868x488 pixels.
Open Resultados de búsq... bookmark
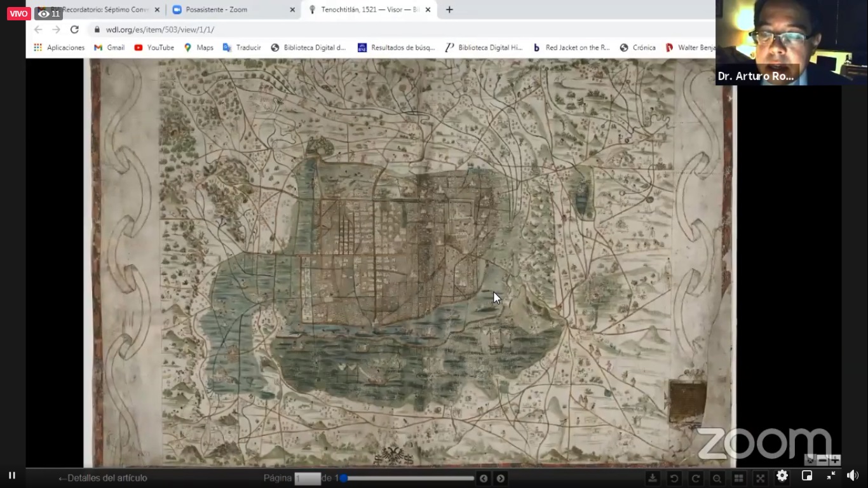pyautogui.click(x=397, y=48)
